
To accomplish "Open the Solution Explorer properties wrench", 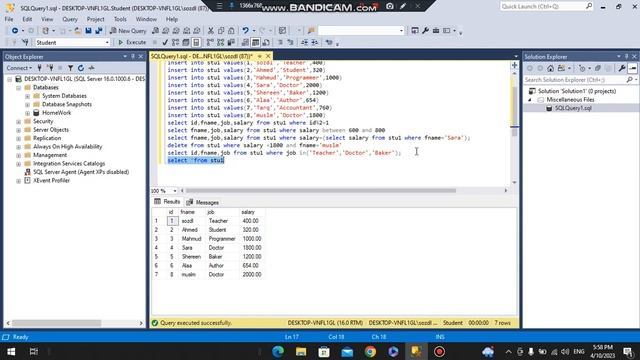I will [622, 68].
